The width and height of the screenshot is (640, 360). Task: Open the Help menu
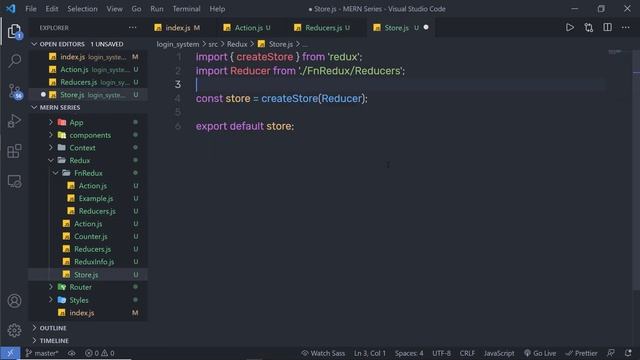point(217,9)
